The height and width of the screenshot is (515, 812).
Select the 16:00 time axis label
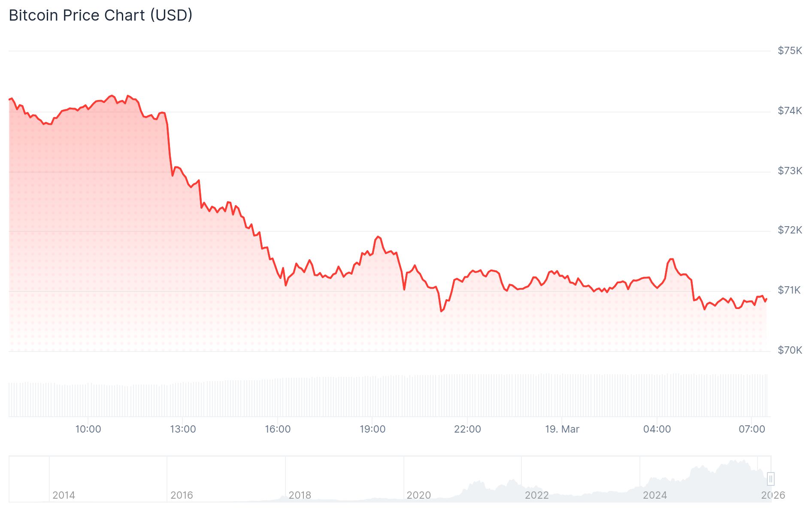click(278, 429)
